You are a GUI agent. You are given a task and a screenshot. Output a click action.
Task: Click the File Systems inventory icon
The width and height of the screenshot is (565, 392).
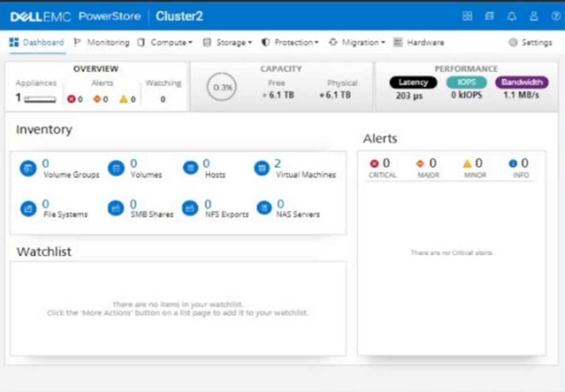tap(28, 208)
